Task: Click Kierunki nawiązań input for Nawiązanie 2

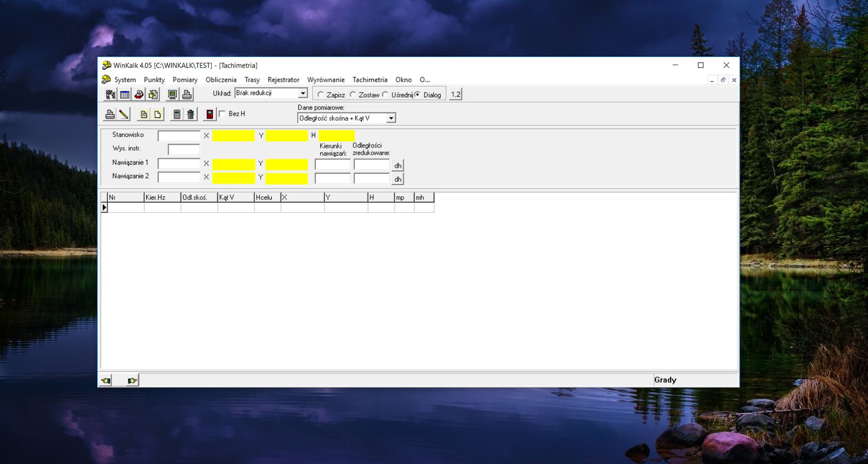Action: click(333, 178)
